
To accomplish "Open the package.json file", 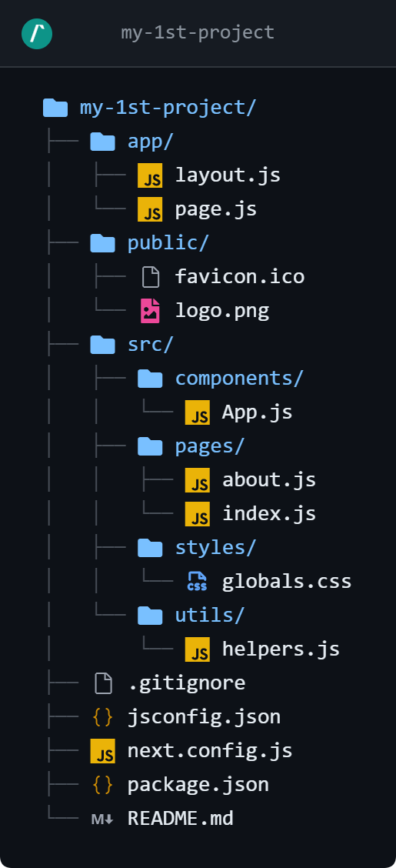I will click(x=198, y=785).
